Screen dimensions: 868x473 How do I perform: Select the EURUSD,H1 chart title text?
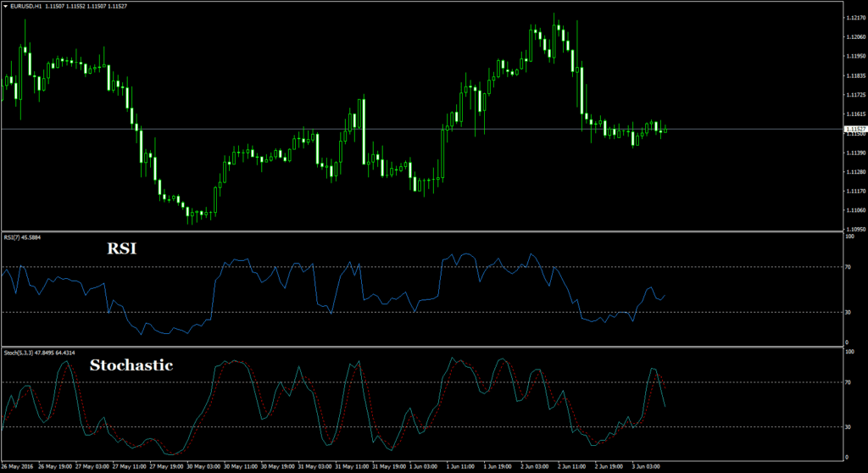[25, 6]
